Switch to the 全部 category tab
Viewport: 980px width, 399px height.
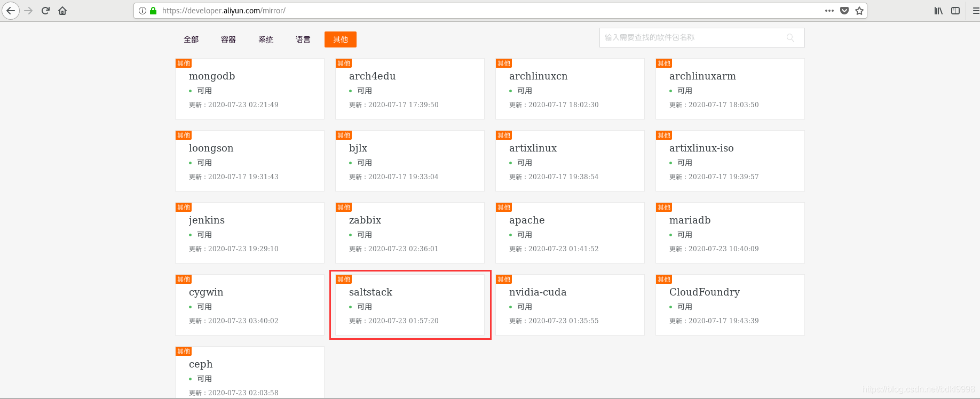(x=191, y=39)
